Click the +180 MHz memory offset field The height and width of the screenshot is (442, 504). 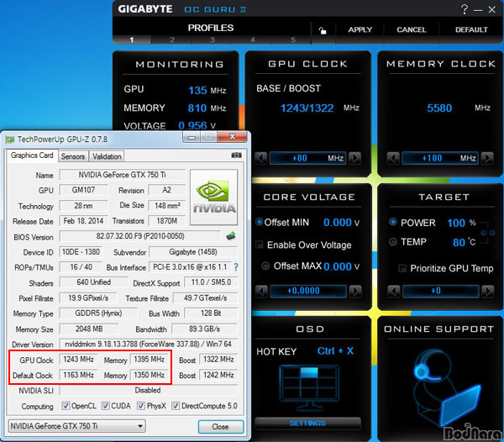(440, 158)
